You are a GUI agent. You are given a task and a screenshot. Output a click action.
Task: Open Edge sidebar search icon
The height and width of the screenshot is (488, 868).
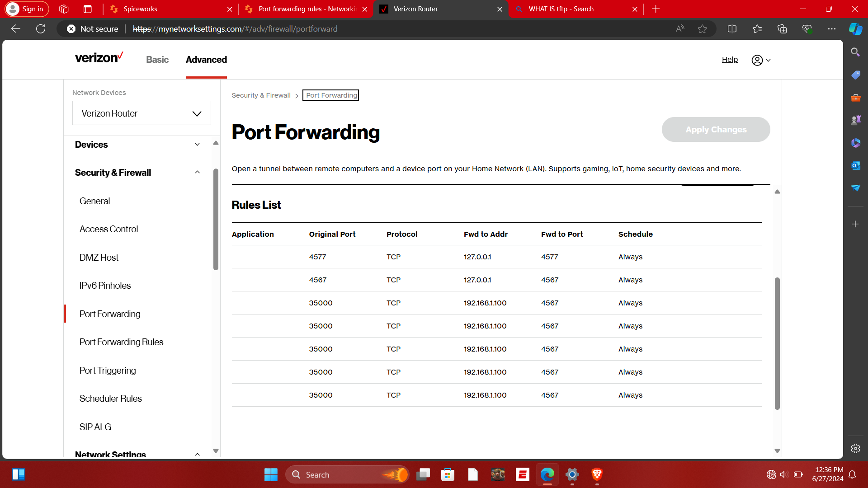pyautogui.click(x=855, y=52)
